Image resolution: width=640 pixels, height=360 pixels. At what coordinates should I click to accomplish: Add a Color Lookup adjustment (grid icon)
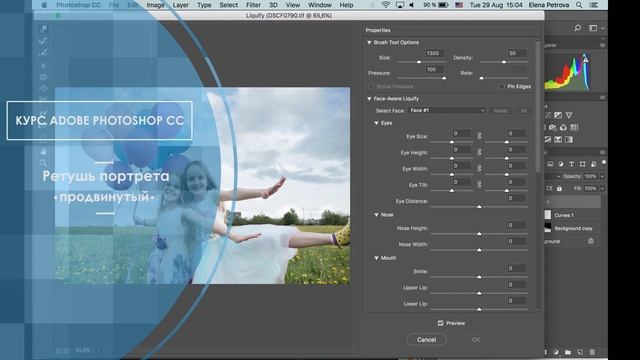coord(574,128)
